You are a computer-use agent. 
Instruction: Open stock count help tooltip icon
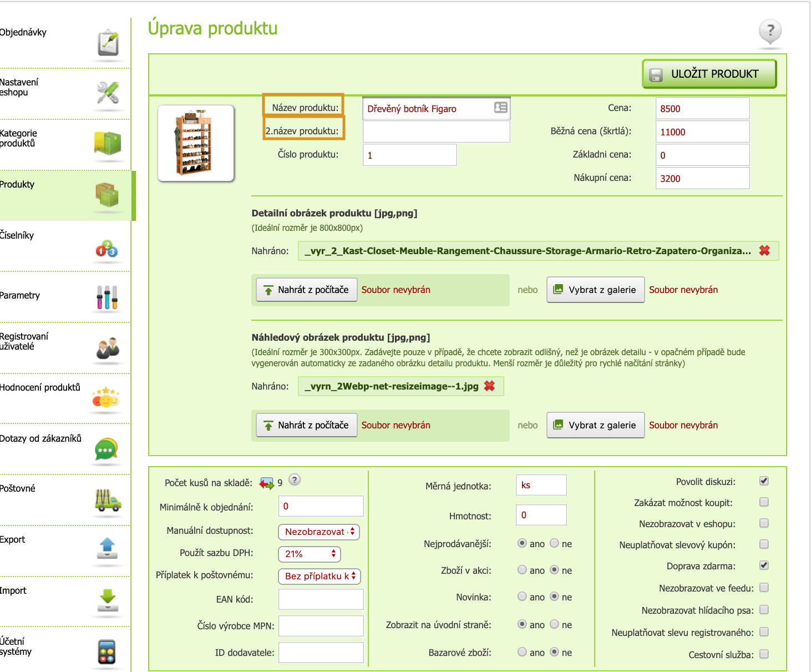[x=295, y=480]
